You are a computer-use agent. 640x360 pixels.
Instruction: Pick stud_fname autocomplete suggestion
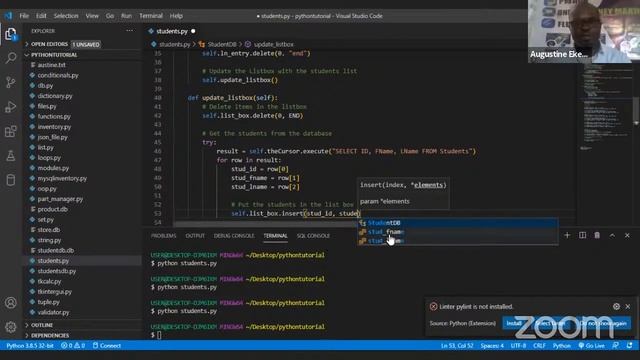click(x=458, y=232)
